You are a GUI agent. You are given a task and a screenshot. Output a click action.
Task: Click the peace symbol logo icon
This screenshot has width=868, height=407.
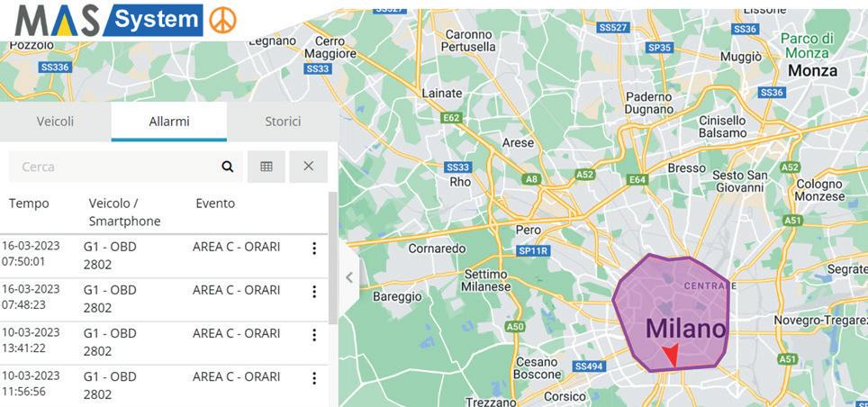point(222,21)
